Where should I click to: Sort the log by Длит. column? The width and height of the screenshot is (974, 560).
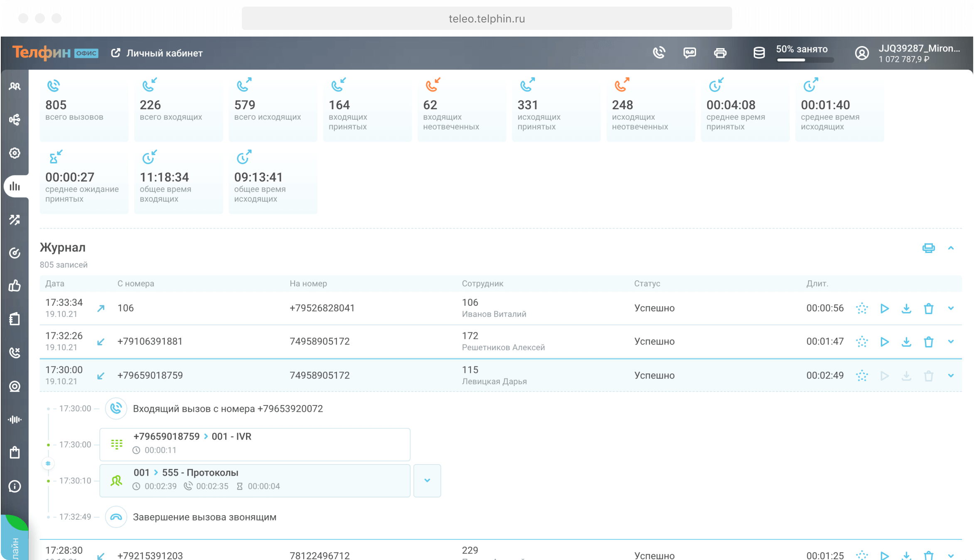click(817, 283)
